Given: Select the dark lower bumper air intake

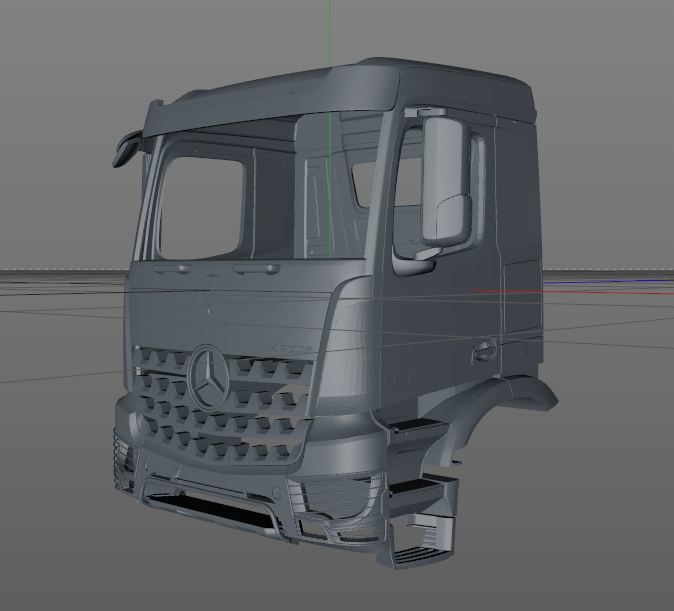Looking at the screenshot, I should point(213,510).
